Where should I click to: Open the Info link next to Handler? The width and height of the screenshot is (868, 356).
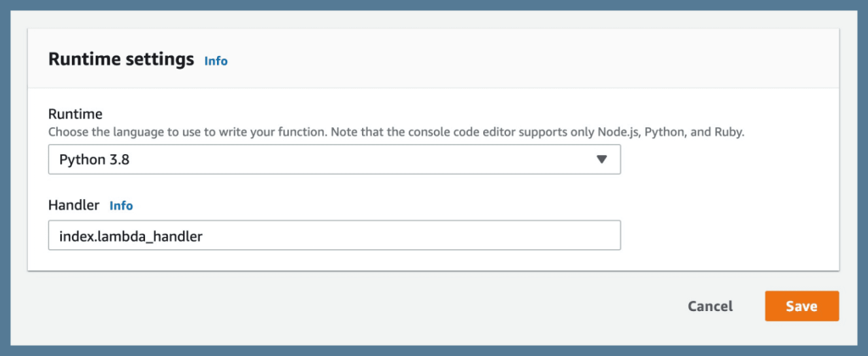click(x=121, y=205)
